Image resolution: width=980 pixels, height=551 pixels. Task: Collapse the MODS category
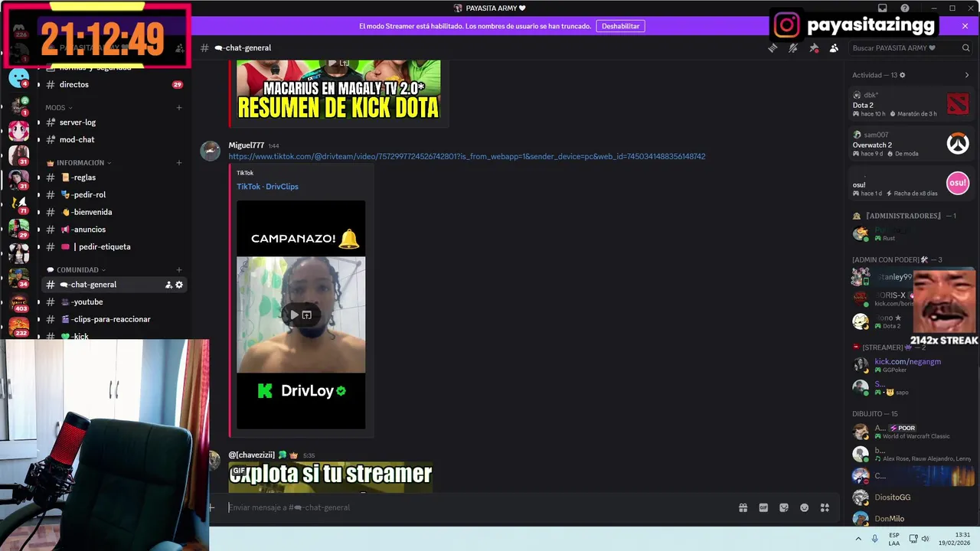coord(59,108)
